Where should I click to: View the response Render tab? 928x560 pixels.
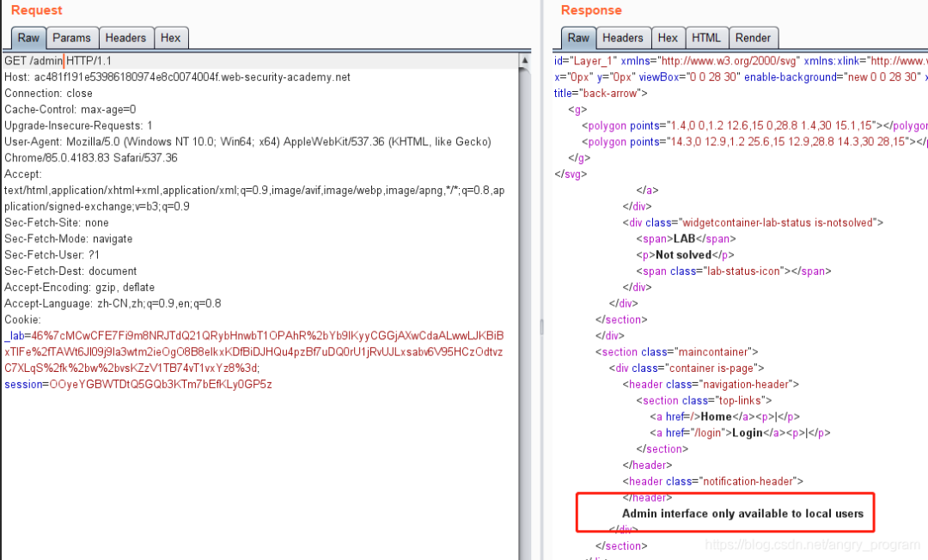753,38
